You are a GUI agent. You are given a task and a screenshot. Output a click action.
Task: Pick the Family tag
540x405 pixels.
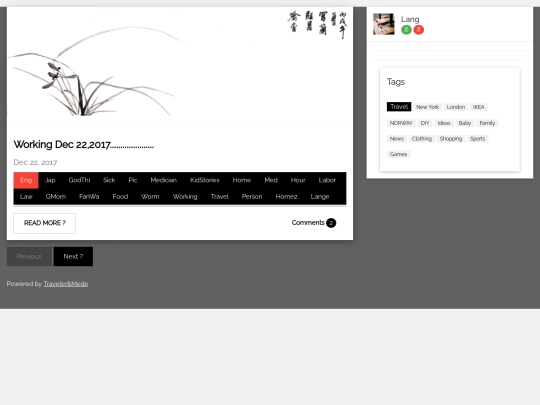487,123
